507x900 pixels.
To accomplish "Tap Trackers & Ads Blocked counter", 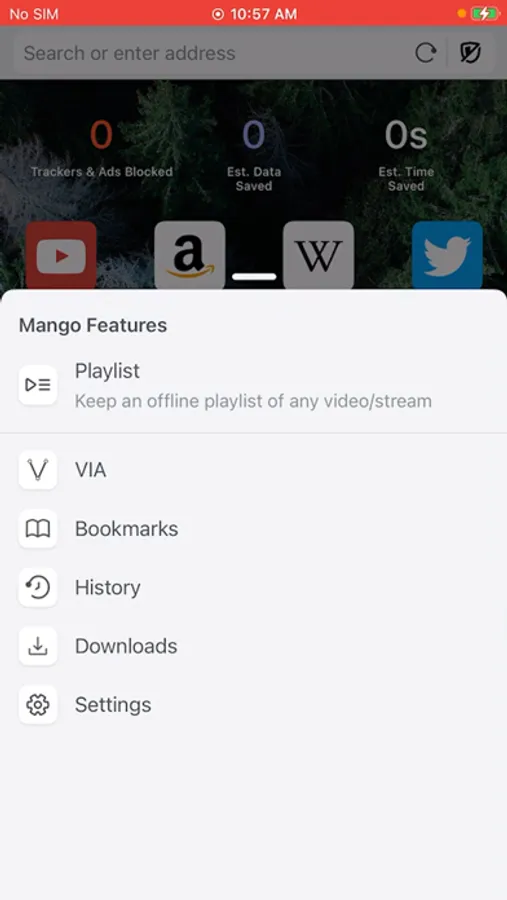I will (102, 149).
